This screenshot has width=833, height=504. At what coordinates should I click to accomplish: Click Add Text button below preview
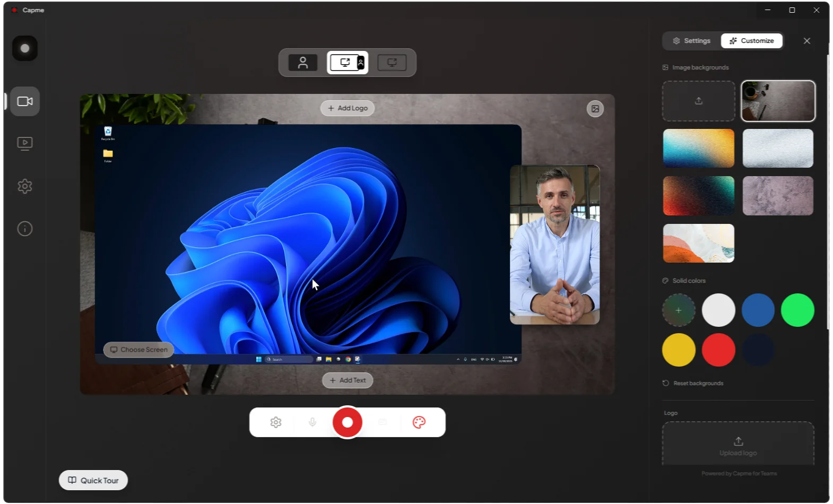(348, 380)
